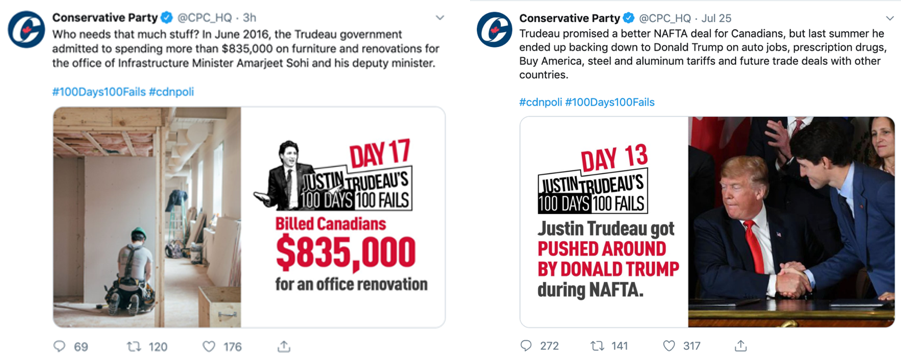Expand the left tweet's options chevron menu

click(440, 18)
